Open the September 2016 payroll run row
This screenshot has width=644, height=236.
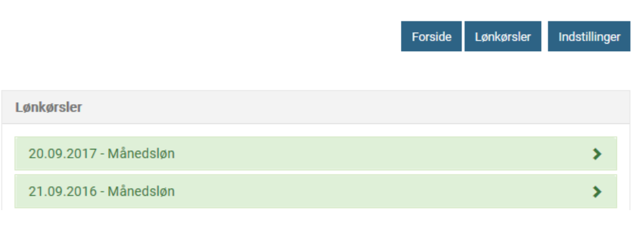[x=316, y=191]
